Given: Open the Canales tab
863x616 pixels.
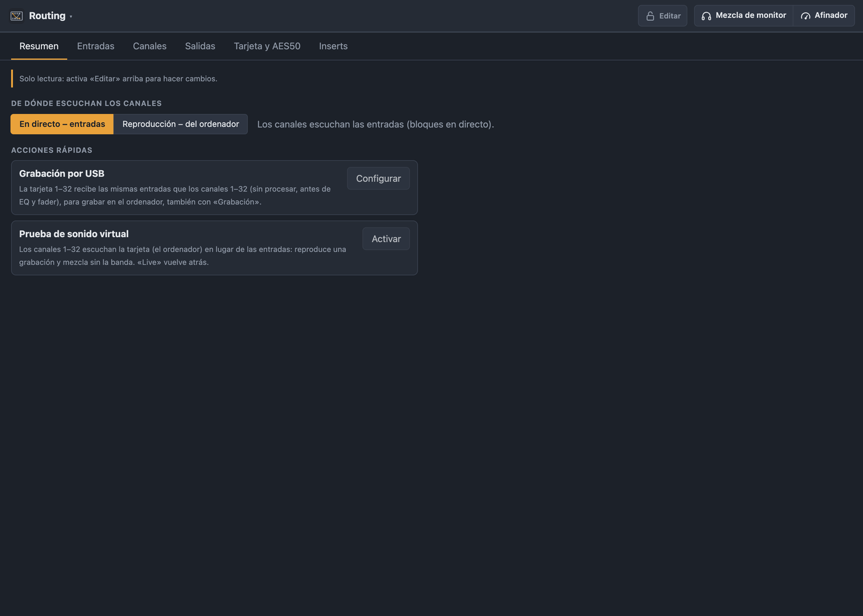Looking at the screenshot, I should click(x=150, y=46).
